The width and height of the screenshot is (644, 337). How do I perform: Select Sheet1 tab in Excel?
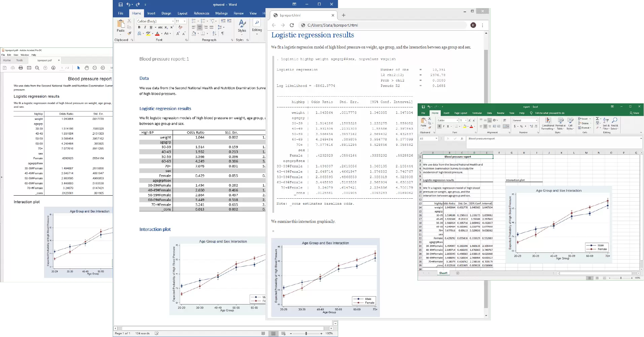coord(443,273)
